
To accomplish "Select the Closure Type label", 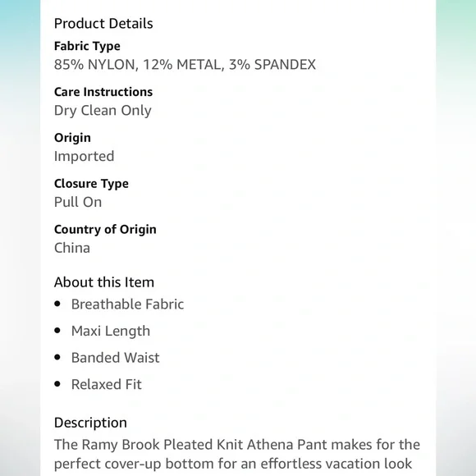I will pyautogui.click(x=91, y=184).
